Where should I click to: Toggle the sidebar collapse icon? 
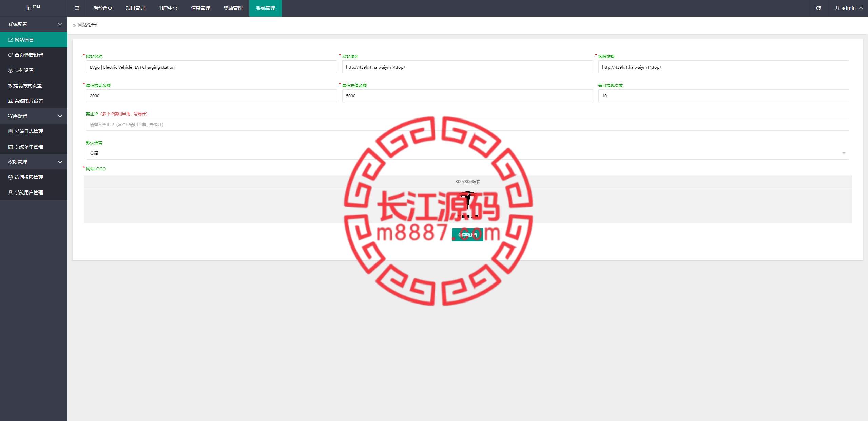(x=77, y=8)
